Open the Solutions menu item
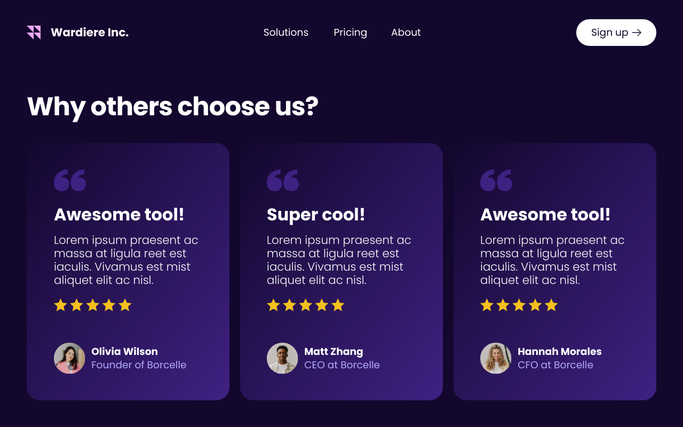Screen dimensions: 683x427 pos(286,32)
